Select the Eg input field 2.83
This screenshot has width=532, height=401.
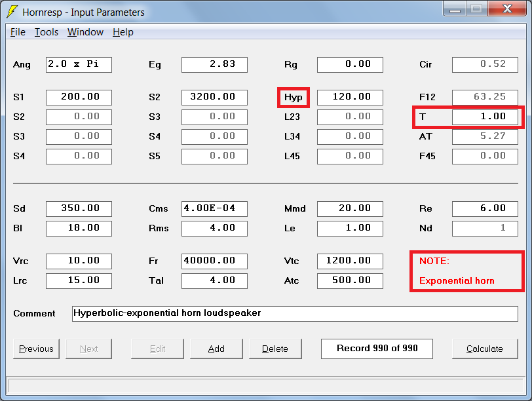point(214,65)
